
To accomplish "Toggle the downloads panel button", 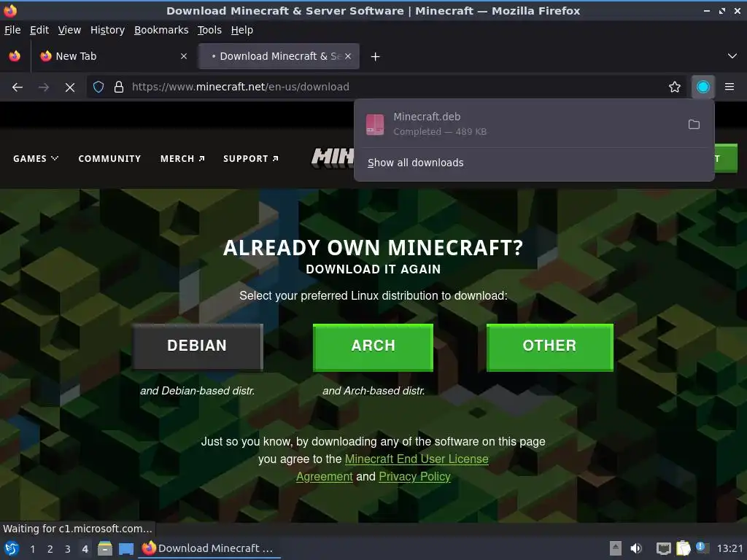I will pos(703,87).
